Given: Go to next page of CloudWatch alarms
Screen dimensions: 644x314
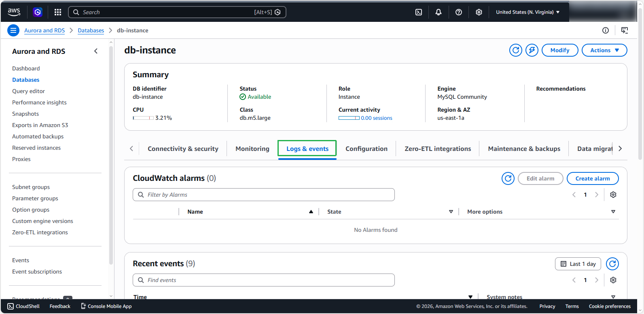Looking at the screenshot, I should 597,195.
